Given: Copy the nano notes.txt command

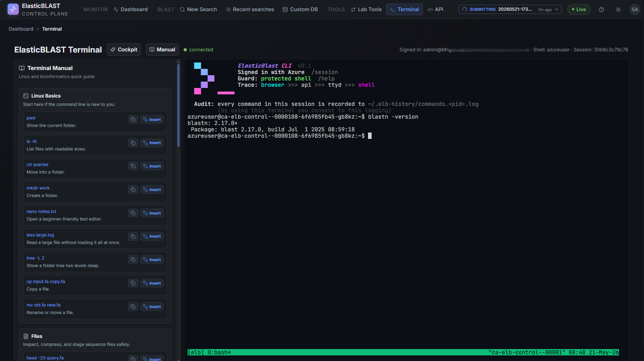Looking at the screenshot, I should tap(133, 213).
